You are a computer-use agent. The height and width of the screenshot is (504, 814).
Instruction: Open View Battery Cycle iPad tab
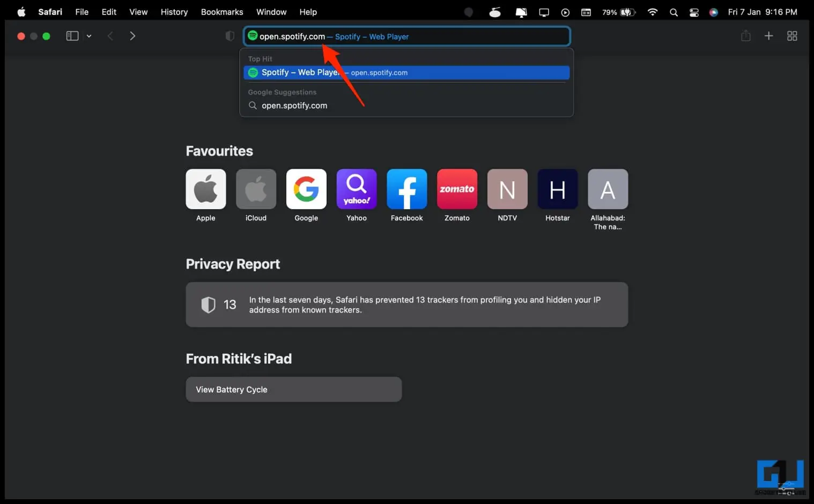[x=294, y=389]
